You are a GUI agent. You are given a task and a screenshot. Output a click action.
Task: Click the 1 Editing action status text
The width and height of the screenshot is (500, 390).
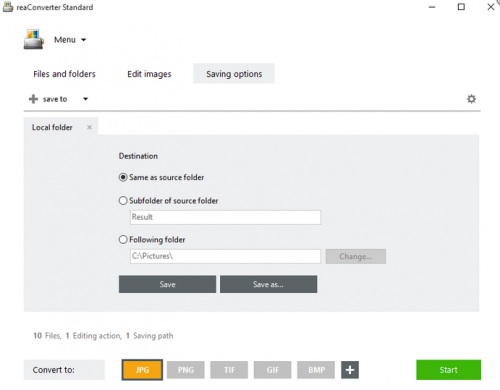(93, 336)
